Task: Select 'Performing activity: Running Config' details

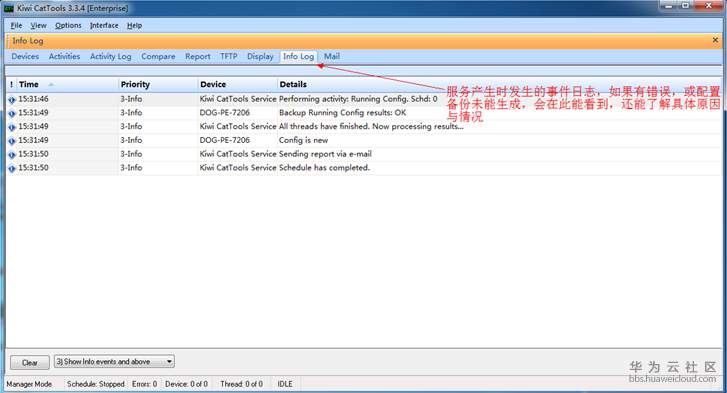Action: pos(358,99)
